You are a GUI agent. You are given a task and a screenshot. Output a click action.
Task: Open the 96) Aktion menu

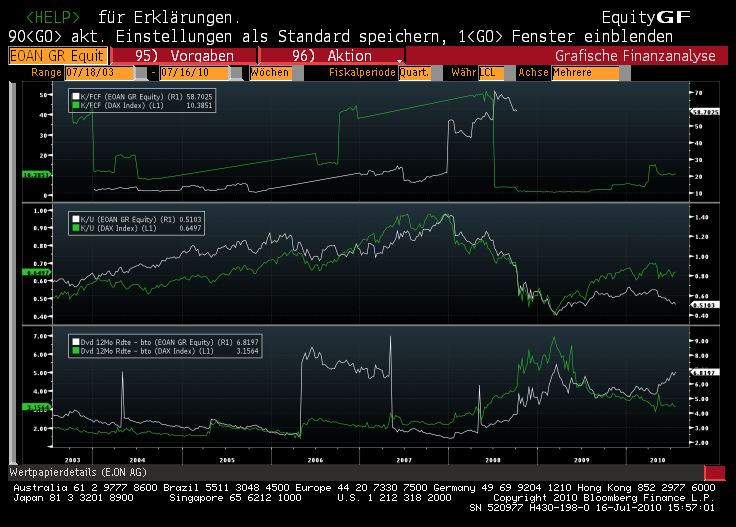(x=331, y=56)
